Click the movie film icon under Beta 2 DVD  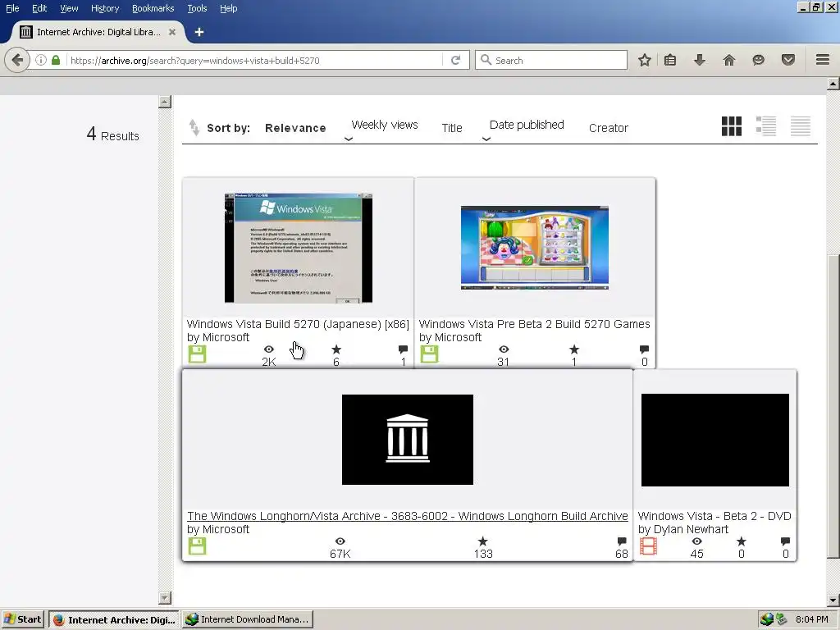click(x=648, y=546)
